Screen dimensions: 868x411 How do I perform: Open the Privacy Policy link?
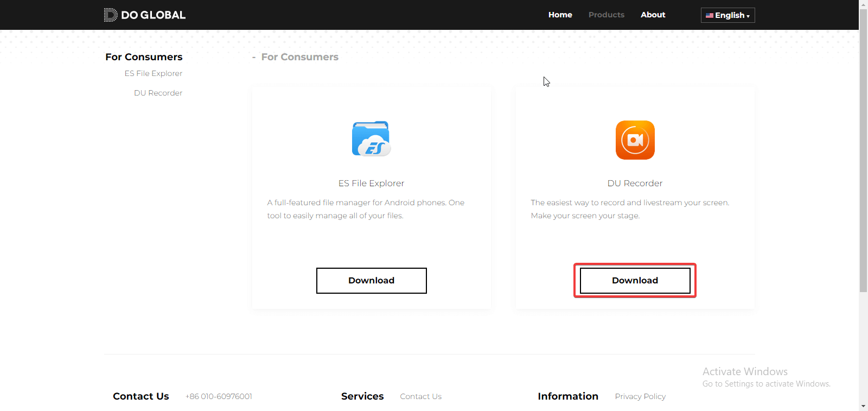[x=640, y=396]
